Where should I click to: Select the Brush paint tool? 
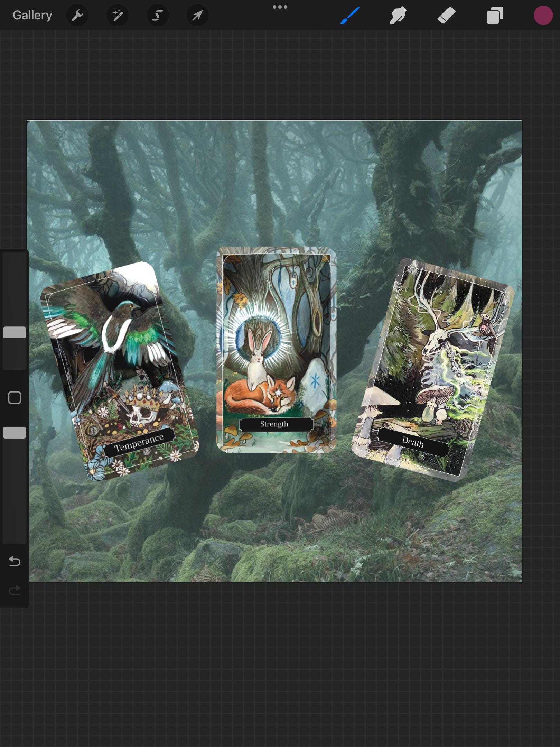point(350,15)
